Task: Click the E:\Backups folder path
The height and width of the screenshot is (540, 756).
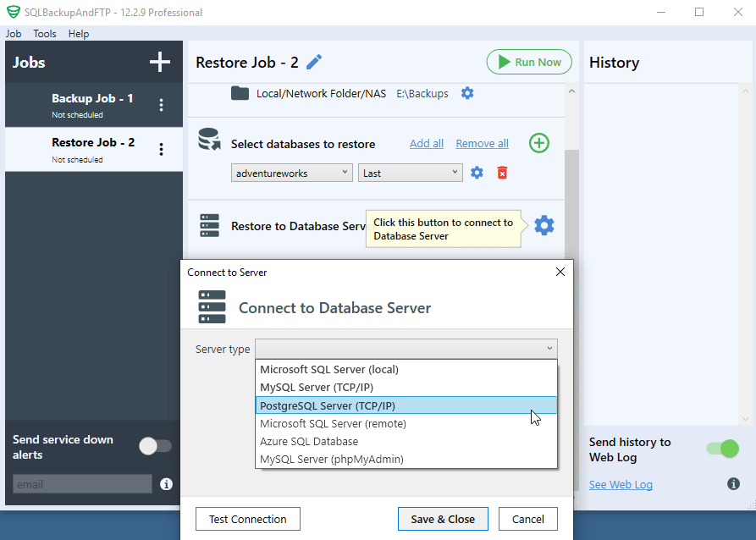Action: coord(422,94)
